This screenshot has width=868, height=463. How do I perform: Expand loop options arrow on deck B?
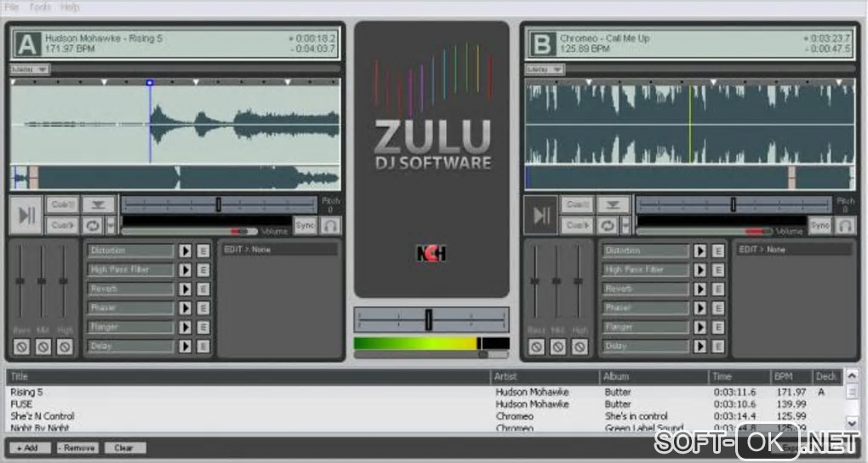625,226
